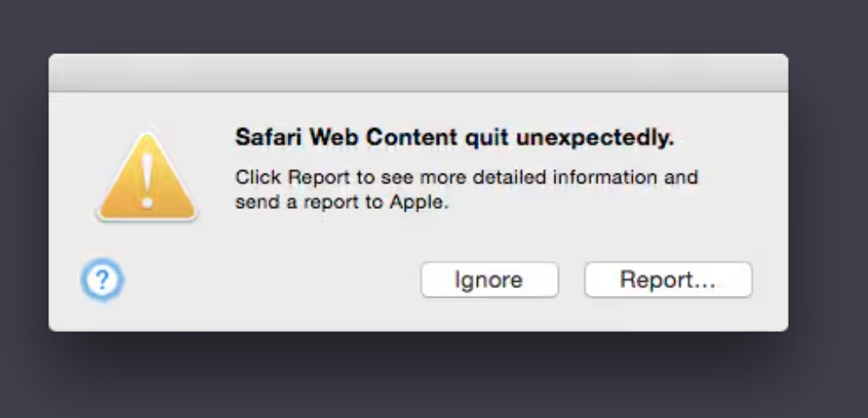Send crash details with the Report... button

668,280
